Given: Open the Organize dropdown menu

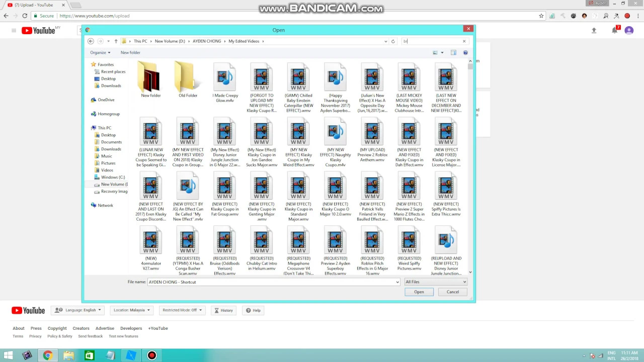Looking at the screenshot, I should tap(100, 52).
